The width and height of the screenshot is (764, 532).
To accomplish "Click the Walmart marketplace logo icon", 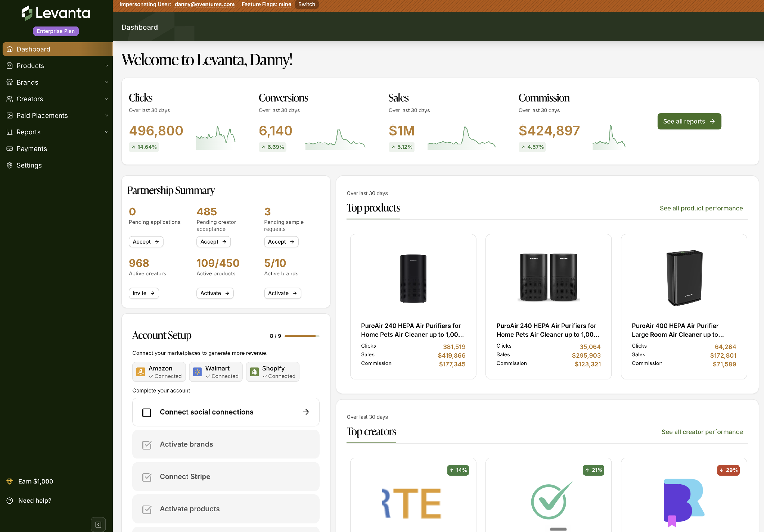I will coord(197,372).
